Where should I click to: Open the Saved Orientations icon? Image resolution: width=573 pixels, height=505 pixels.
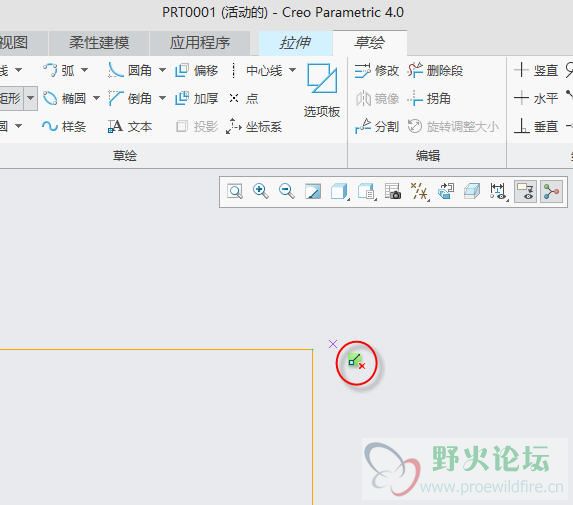(367, 191)
